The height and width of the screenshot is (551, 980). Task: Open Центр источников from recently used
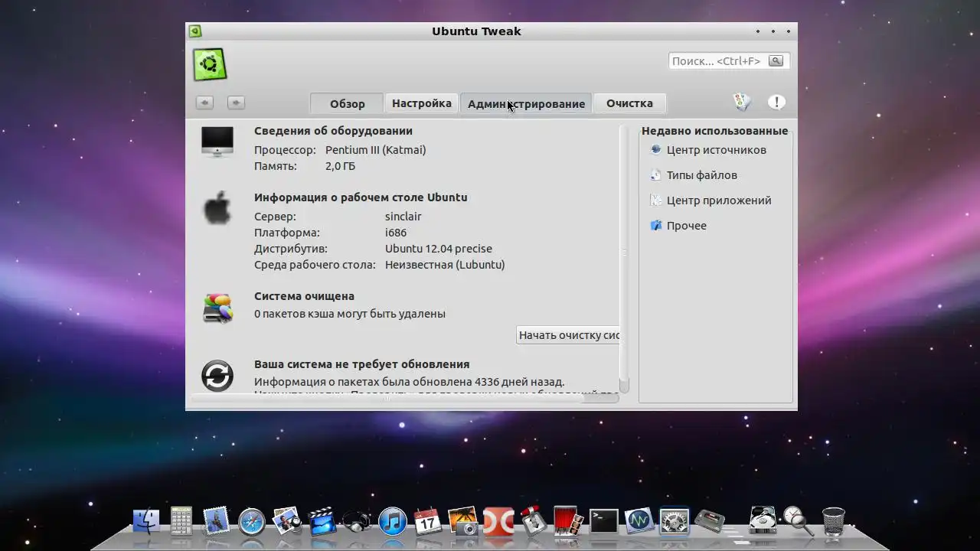[x=708, y=150]
